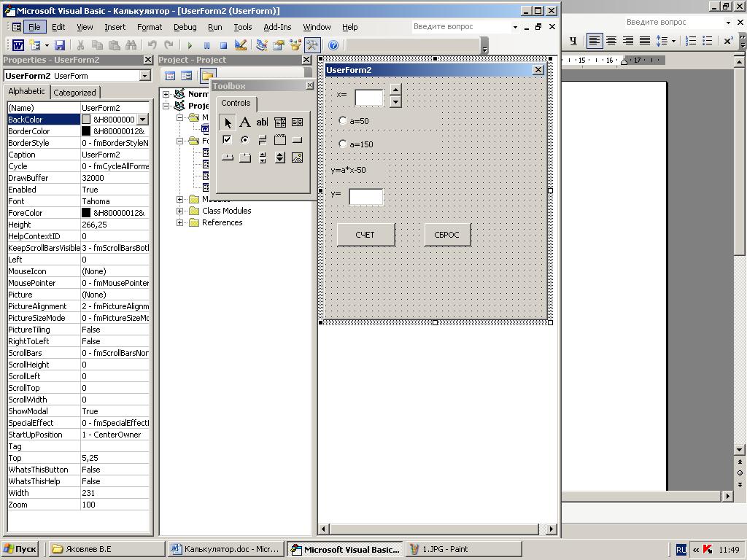Select the ToggleButton tool in Toolbox
The height and width of the screenshot is (560, 747).
(x=262, y=140)
